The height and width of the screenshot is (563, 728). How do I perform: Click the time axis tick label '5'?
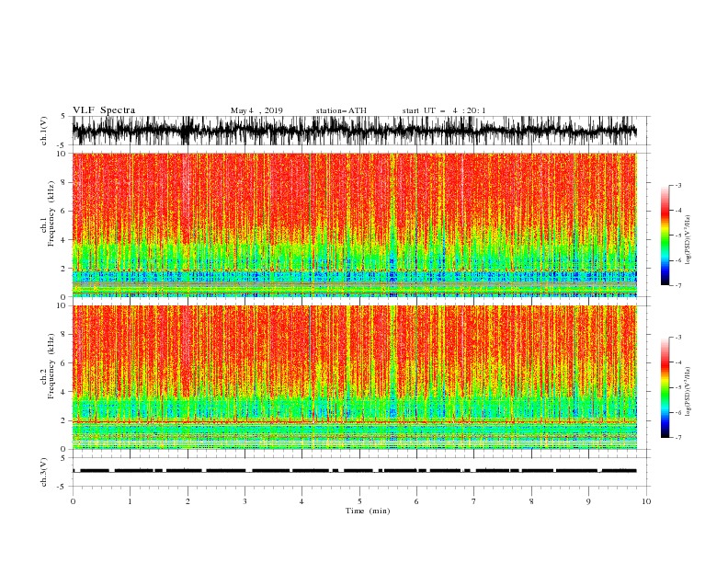[359, 501]
